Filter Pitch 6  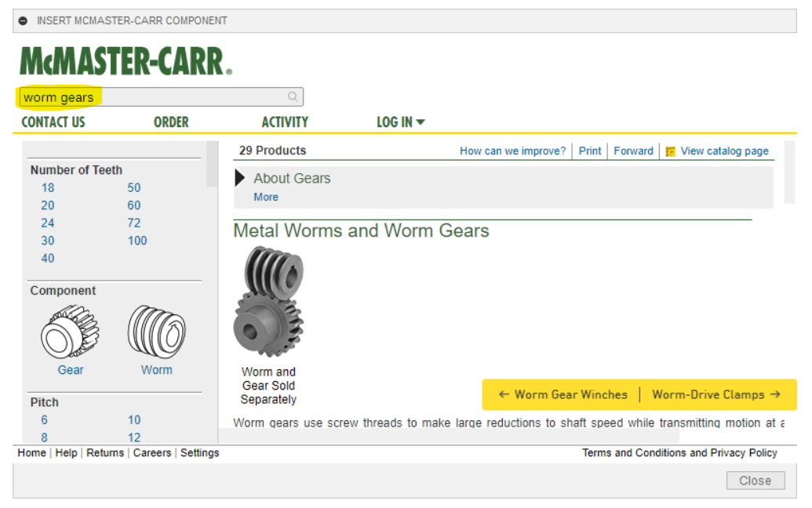pos(45,420)
